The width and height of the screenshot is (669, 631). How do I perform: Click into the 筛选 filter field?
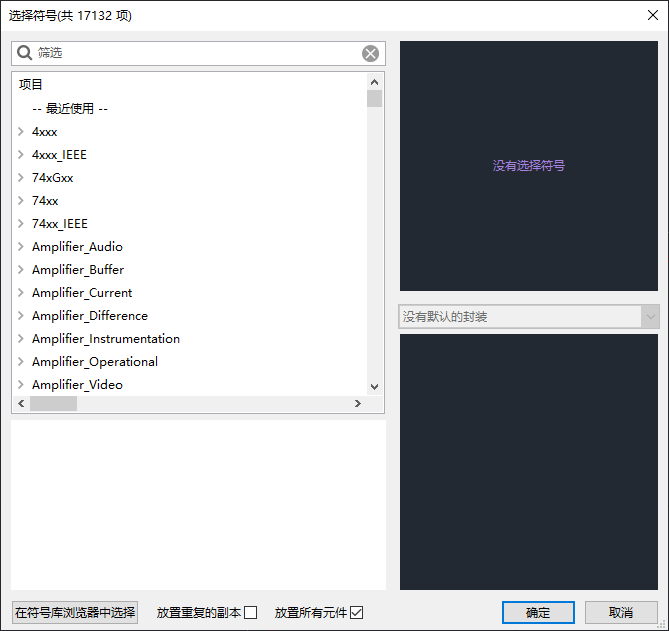[x=198, y=53]
